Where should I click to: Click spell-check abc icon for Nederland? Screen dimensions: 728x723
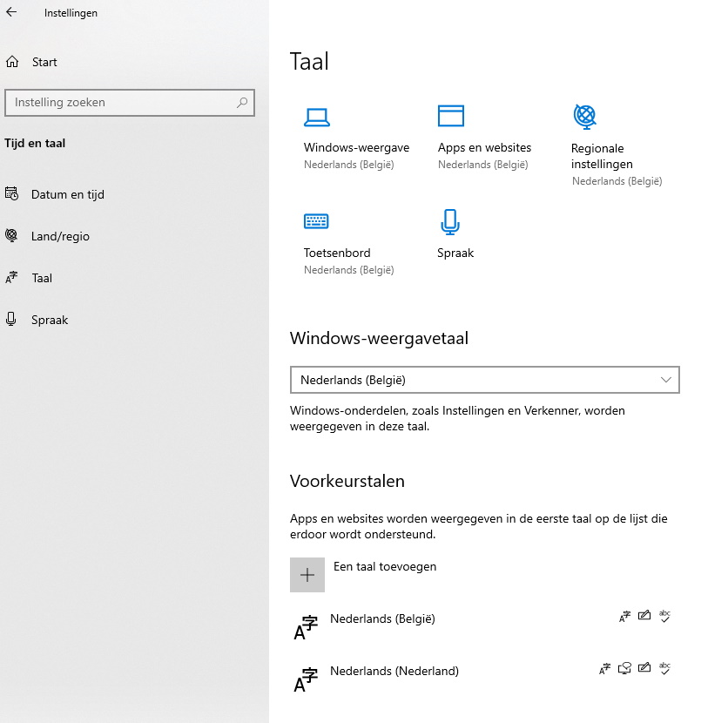664,668
